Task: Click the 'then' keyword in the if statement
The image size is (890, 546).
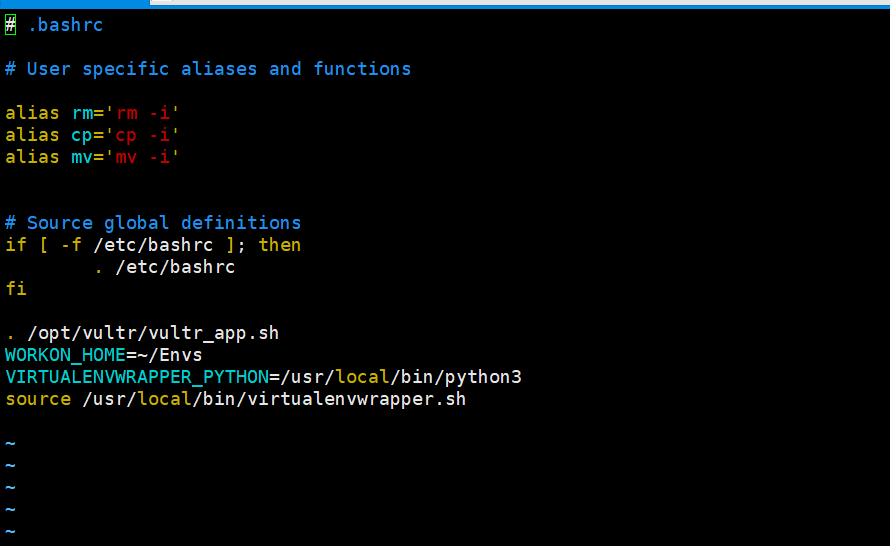Action: pos(280,245)
